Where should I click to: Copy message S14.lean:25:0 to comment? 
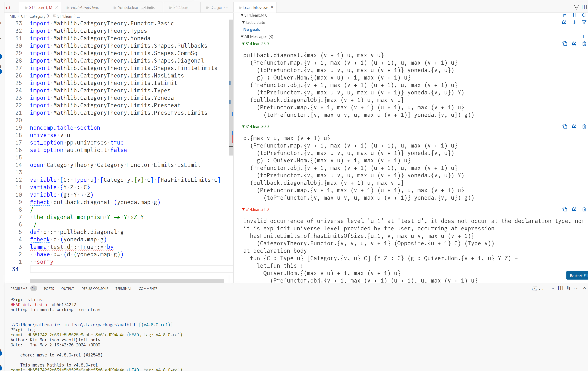click(574, 44)
